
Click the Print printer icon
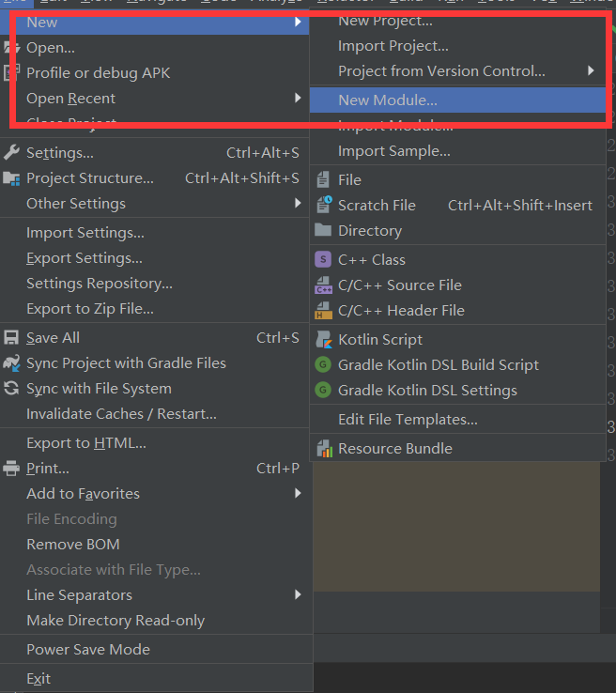11,469
